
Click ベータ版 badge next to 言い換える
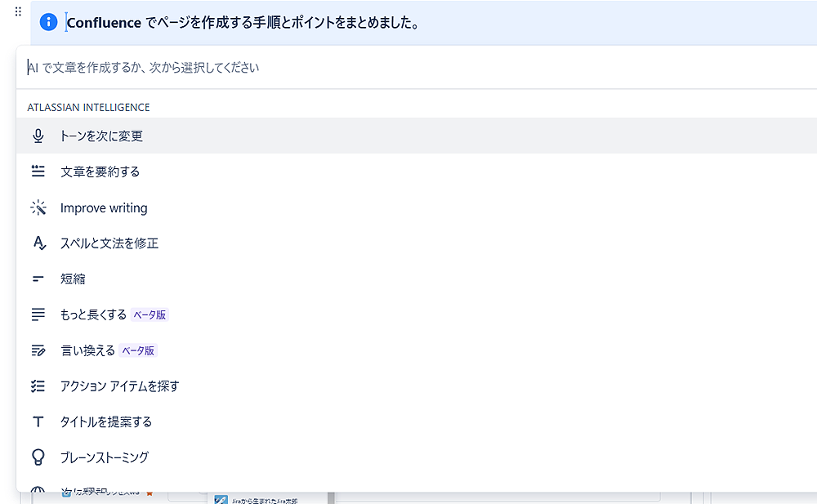[138, 350]
